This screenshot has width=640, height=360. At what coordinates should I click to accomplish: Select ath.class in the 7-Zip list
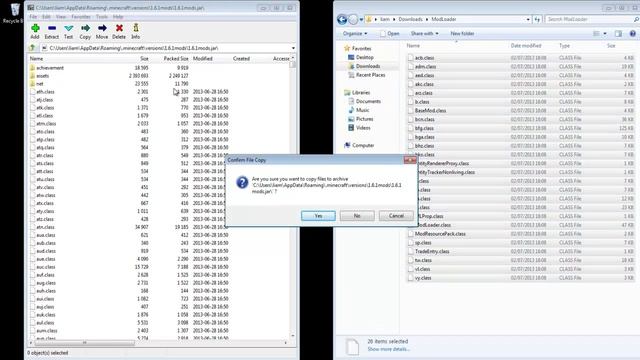tap(45, 92)
